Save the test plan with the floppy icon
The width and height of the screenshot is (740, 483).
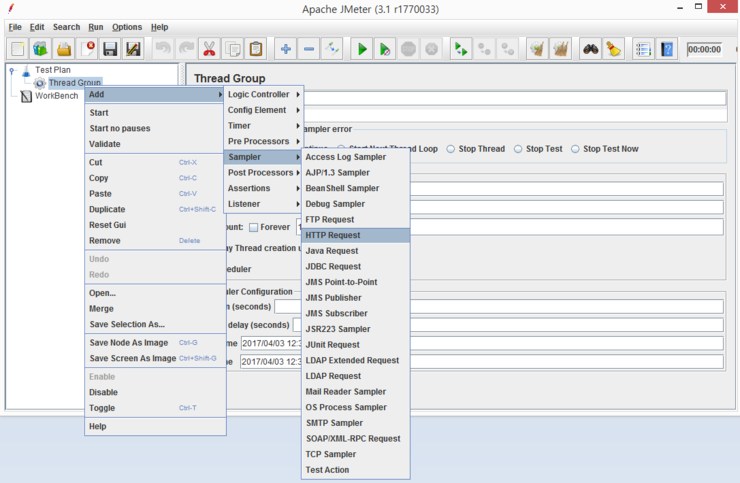pyautogui.click(x=110, y=49)
